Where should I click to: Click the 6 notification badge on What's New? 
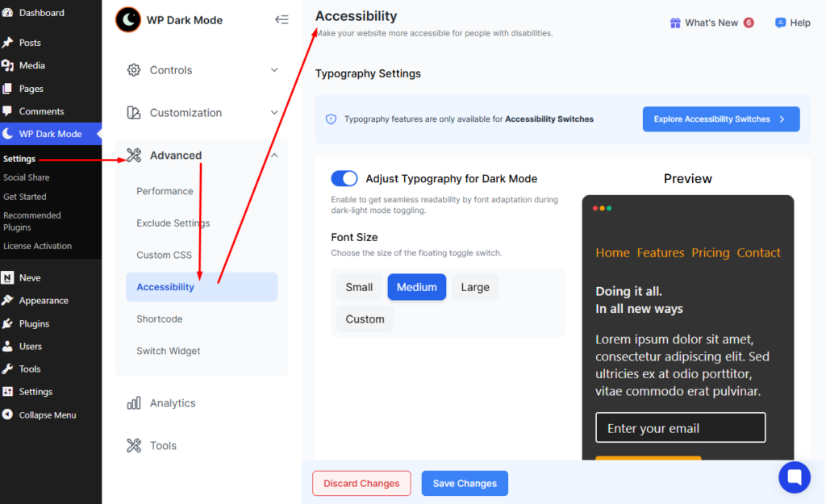[x=749, y=23]
